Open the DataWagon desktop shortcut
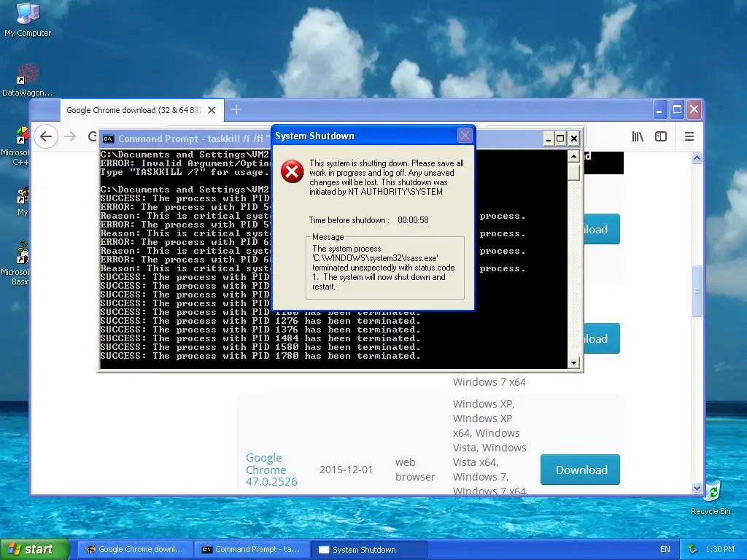 tap(27, 79)
